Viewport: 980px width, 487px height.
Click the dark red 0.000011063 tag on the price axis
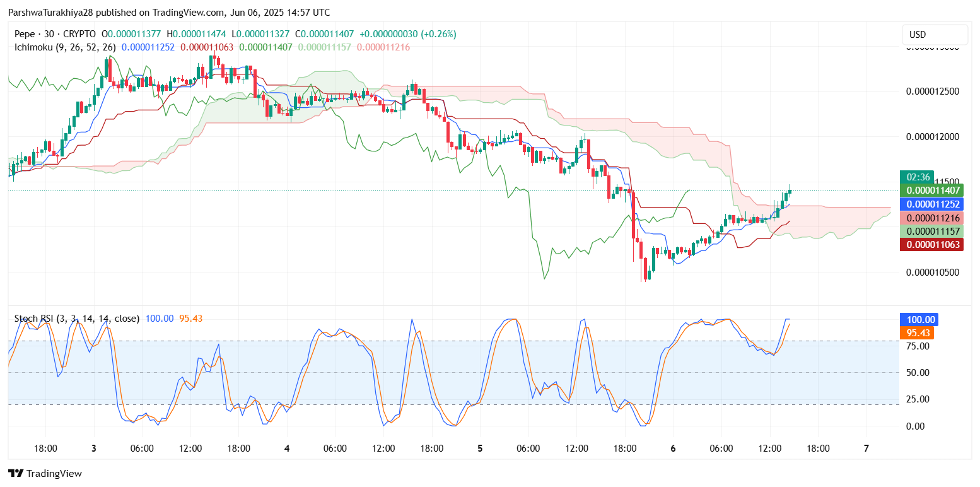[x=931, y=245]
